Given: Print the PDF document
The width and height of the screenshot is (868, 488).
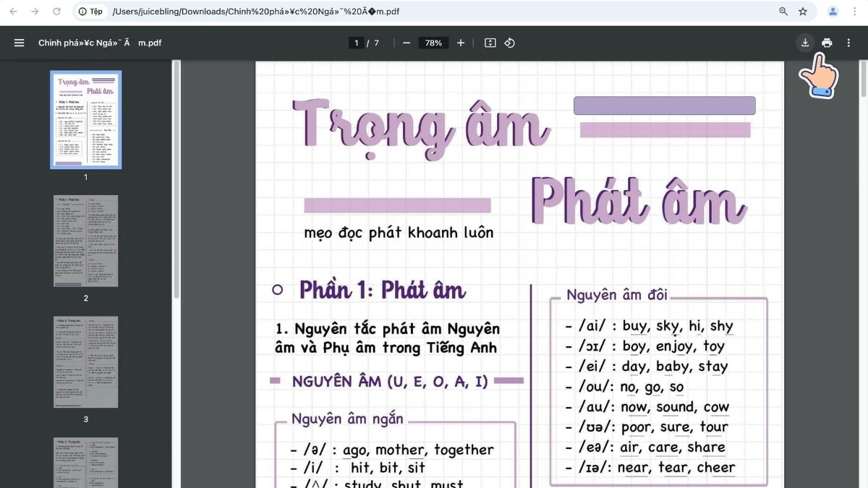Looking at the screenshot, I should tap(827, 43).
